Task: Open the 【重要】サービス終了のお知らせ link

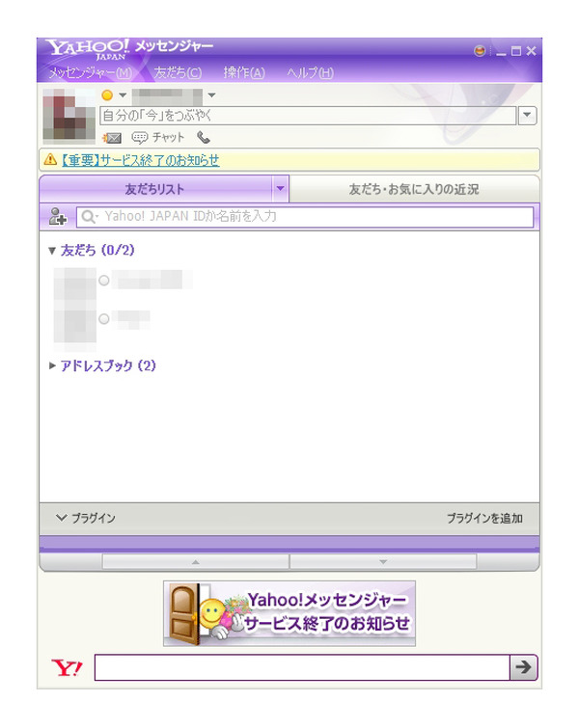Action: pyautogui.click(x=140, y=160)
